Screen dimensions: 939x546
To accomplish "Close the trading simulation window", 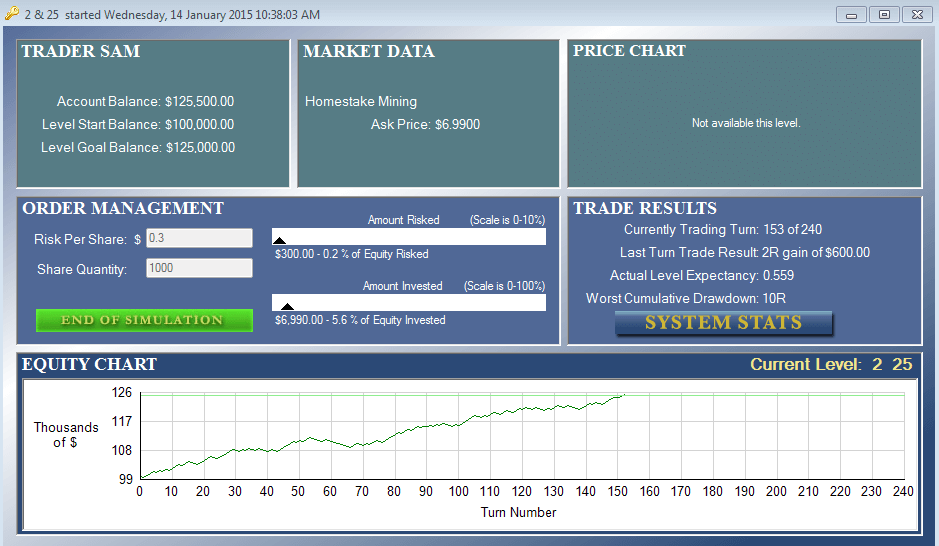I will (x=916, y=15).
